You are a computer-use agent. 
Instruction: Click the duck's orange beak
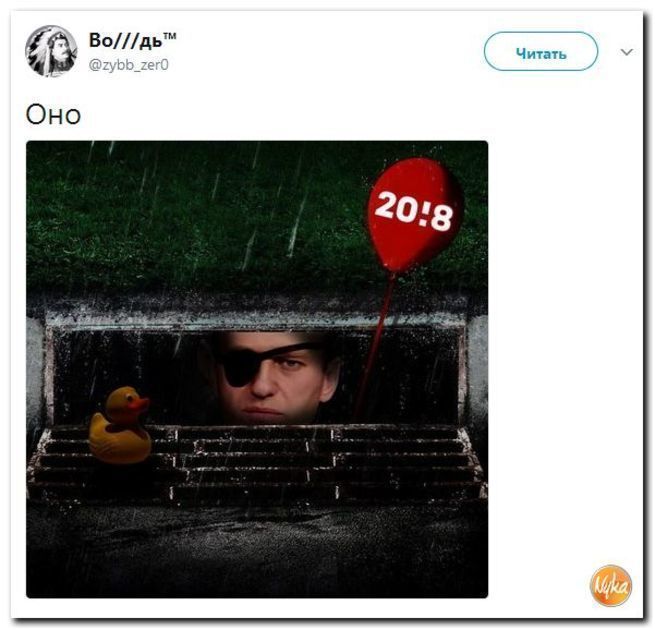pyautogui.click(x=140, y=403)
